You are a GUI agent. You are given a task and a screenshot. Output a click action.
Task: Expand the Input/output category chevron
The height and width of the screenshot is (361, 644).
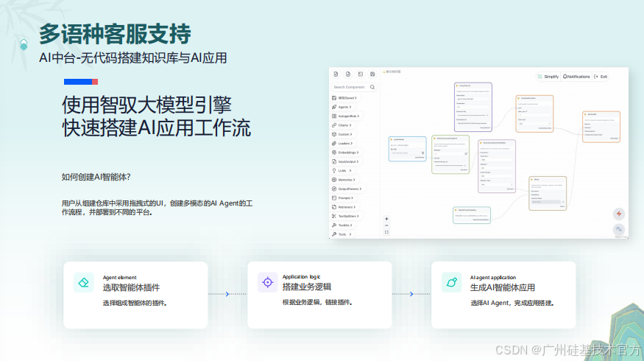358,161
